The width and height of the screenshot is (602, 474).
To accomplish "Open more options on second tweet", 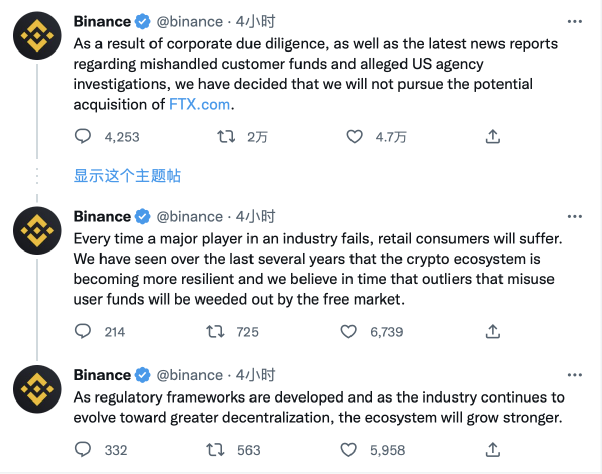I will point(571,216).
